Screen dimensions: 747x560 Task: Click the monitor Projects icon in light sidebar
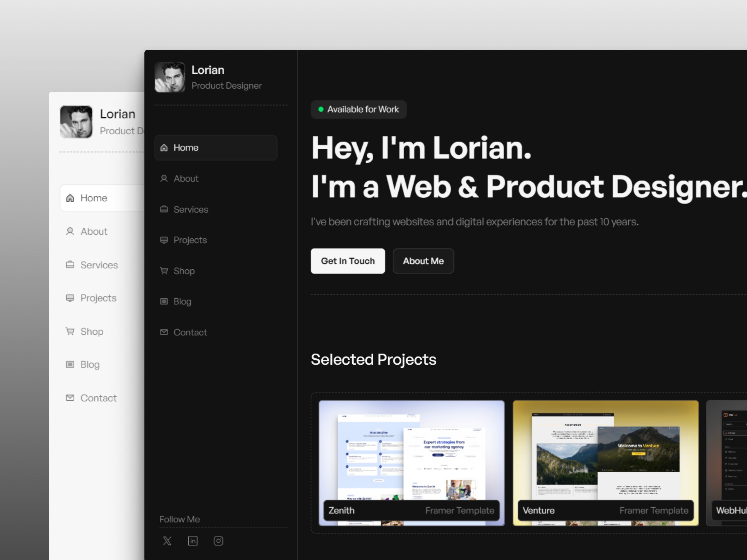pyautogui.click(x=70, y=298)
